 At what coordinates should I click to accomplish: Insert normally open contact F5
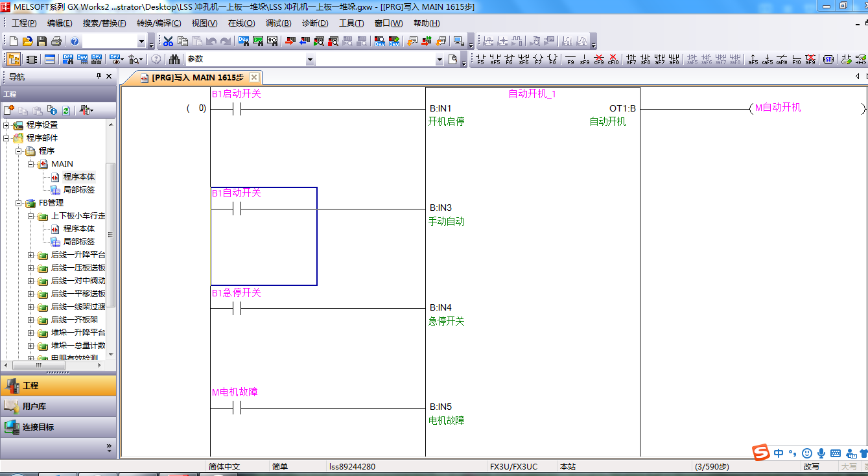[x=480, y=60]
